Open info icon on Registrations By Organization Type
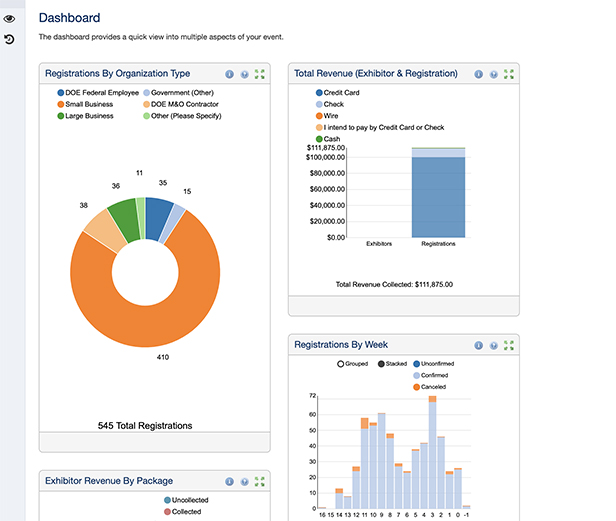This screenshot has height=521, width=616. click(229, 74)
